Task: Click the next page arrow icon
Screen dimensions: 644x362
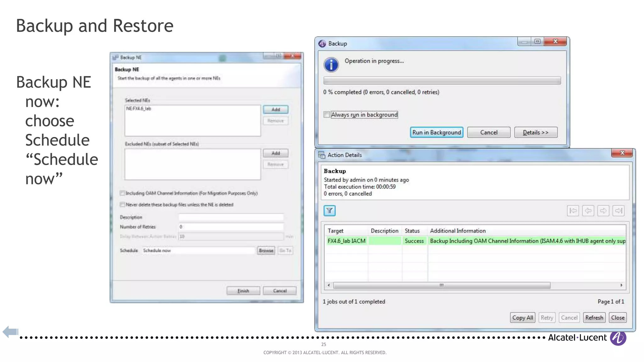Action: pyautogui.click(x=603, y=211)
